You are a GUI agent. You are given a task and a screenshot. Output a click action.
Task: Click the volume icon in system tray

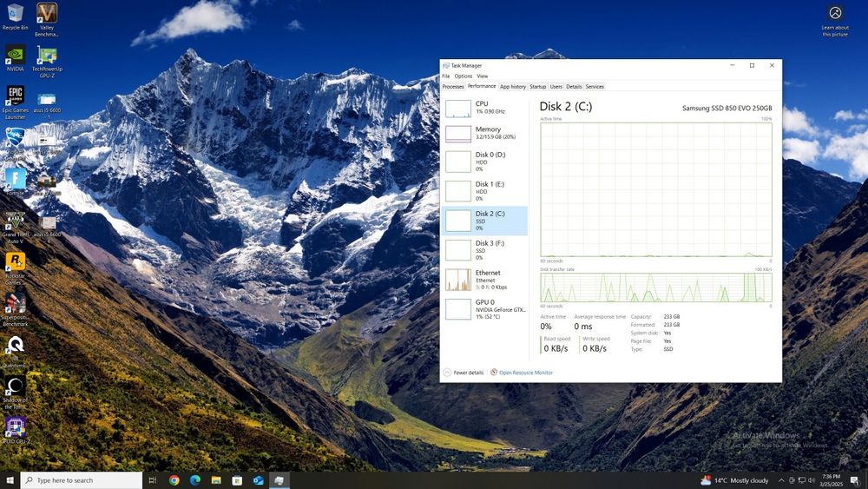pos(811,480)
